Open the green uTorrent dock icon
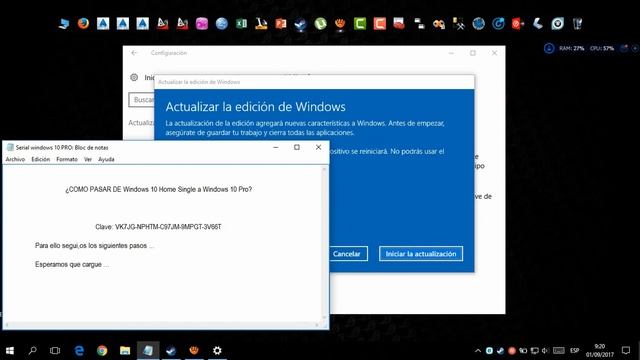The height and width of the screenshot is (360, 640). [x=320, y=24]
